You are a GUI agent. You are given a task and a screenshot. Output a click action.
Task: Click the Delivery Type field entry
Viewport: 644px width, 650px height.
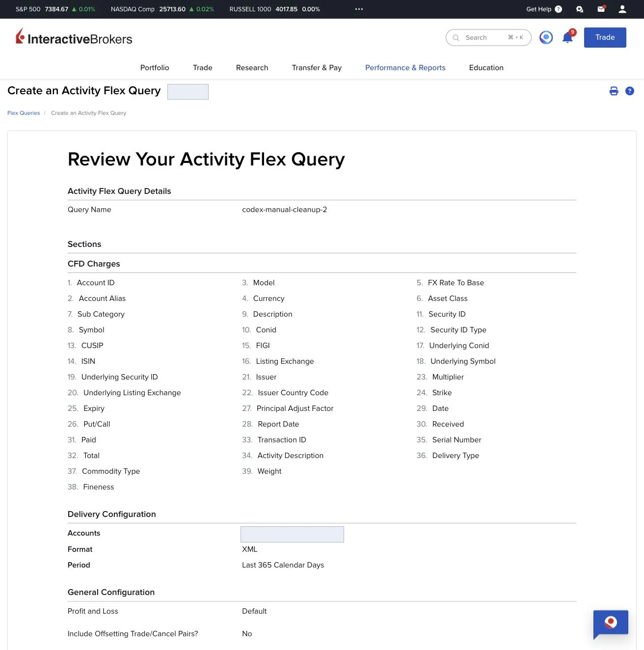click(456, 456)
